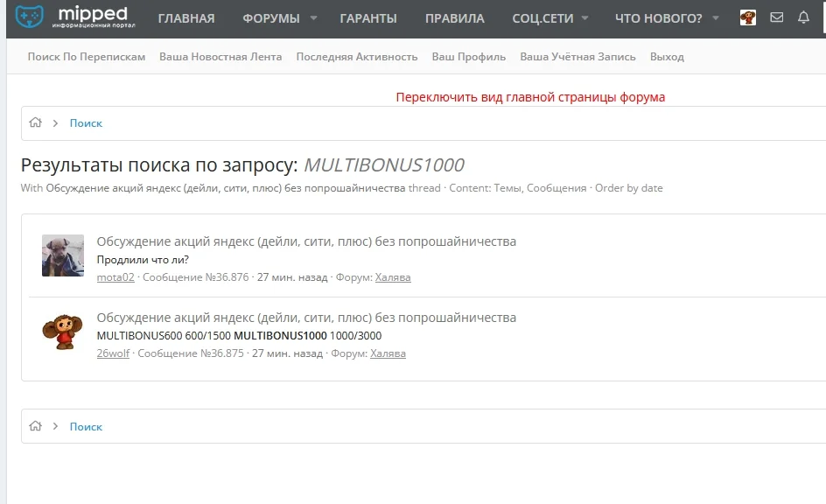Open the private messages envelope icon
This screenshot has width=826, height=504.
click(x=776, y=17)
